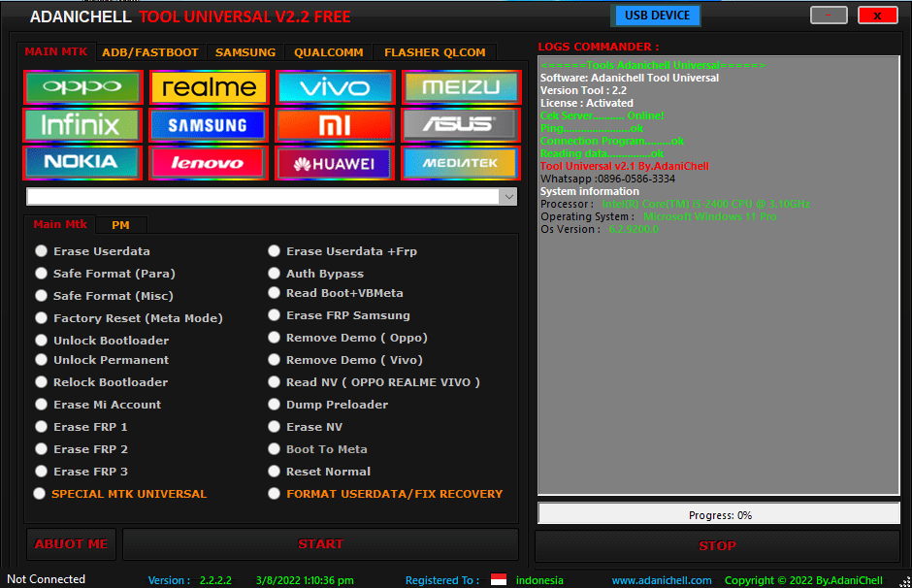The image size is (912, 588).
Task: Click the NOKIA brand logo
Action: click(x=82, y=163)
